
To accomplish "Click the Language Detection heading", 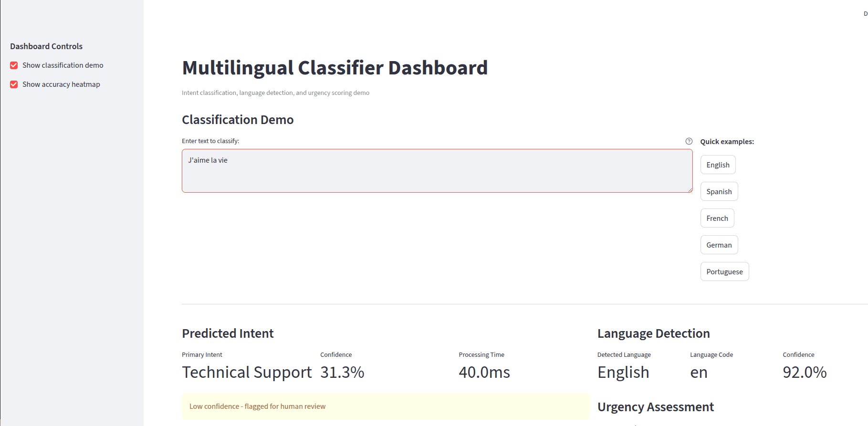I will tap(653, 333).
